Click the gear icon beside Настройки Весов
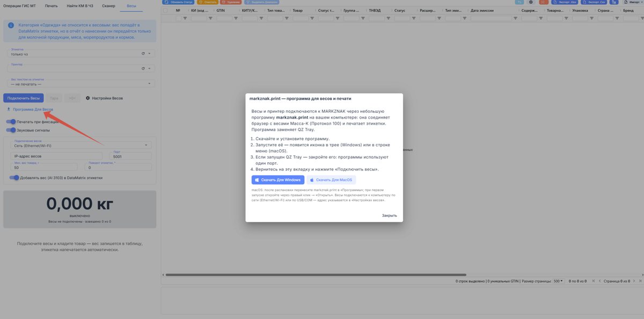 point(88,98)
